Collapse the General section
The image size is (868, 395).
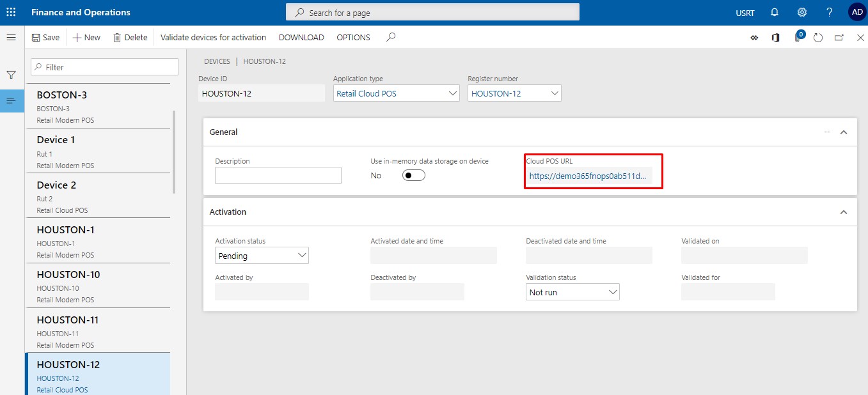click(843, 132)
